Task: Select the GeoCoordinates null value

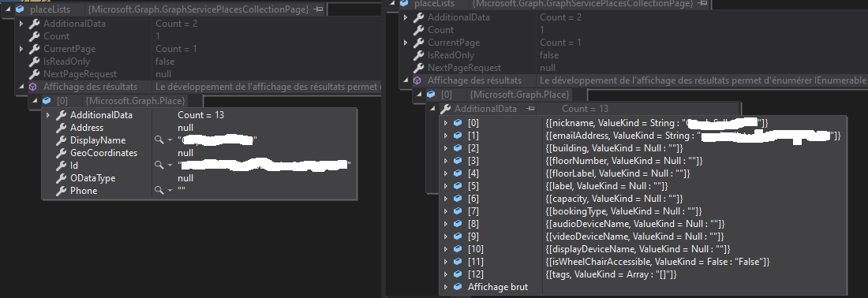Action: [185, 153]
